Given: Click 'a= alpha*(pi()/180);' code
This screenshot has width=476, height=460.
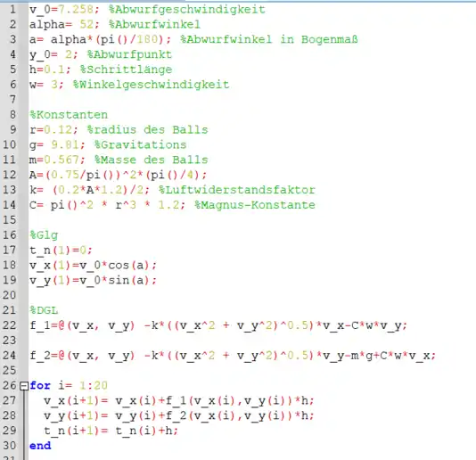Looking at the screenshot, I should tap(101, 39).
